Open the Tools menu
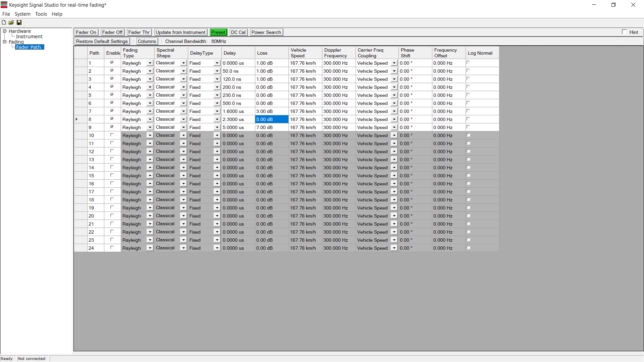This screenshot has height=362, width=644. click(41, 14)
